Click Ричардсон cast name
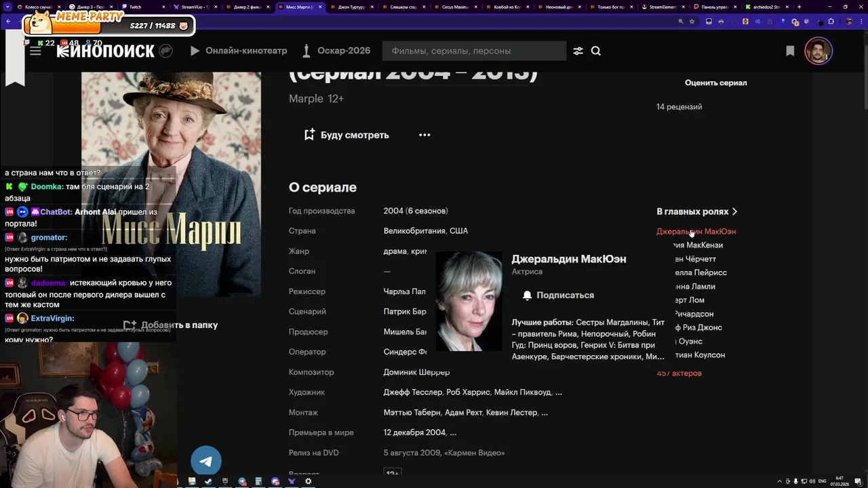Viewport: 868px width, 488px height. (x=693, y=314)
